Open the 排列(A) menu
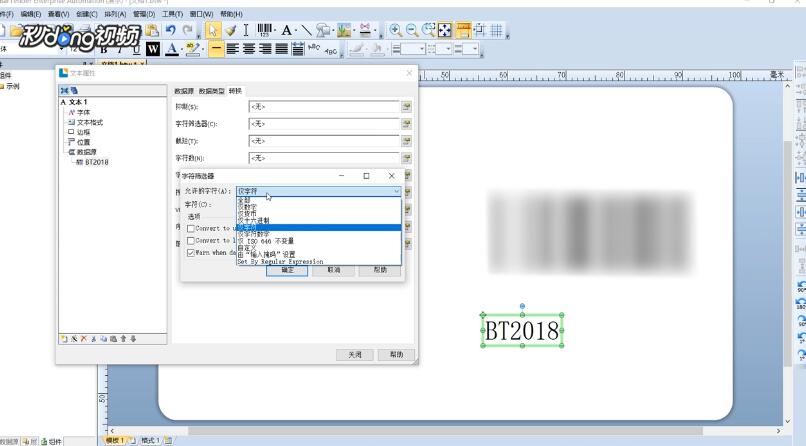The image size is (806, 446). [x=115, y=14]
